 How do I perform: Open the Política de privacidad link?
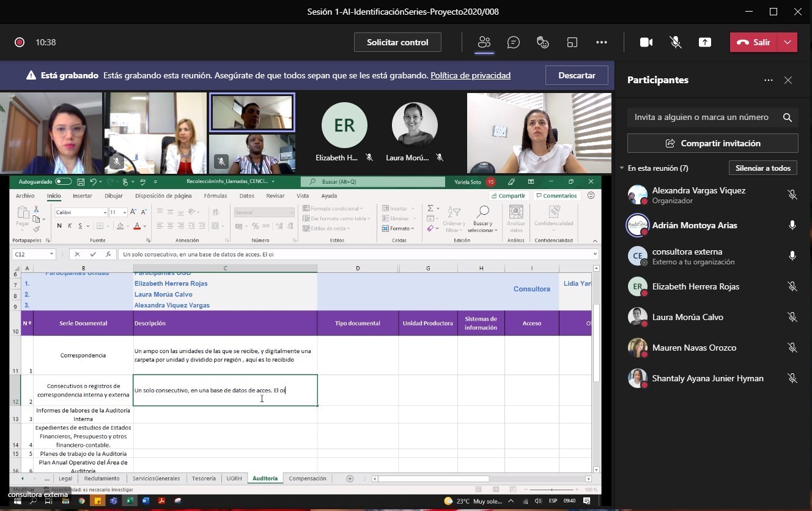click(470, 76)
